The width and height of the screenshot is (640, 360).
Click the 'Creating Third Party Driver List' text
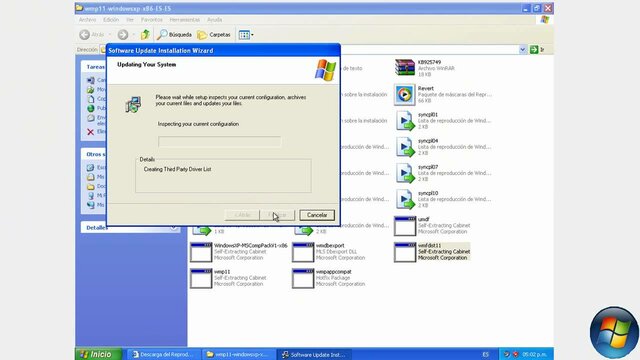coord(177,169)
